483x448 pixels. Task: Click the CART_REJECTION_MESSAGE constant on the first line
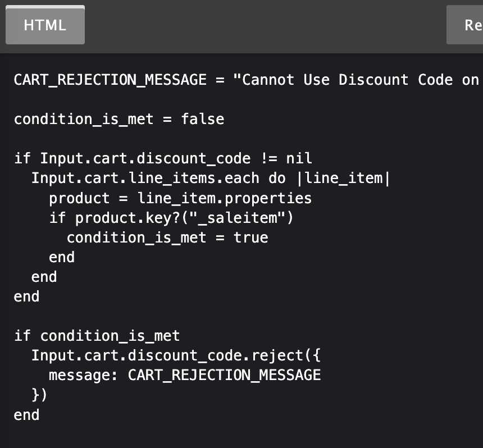110,80
